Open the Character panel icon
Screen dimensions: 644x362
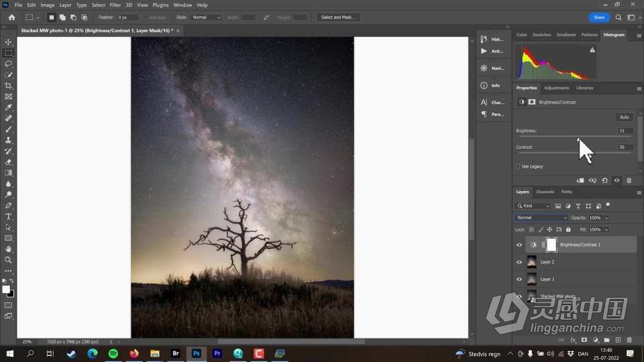click(x=484, y=102)
